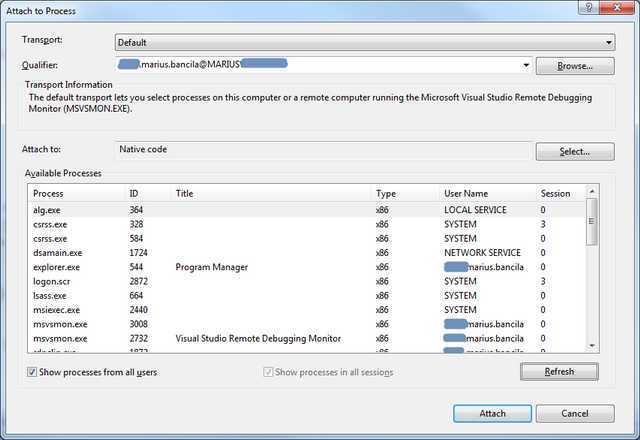The image size is (640, 440).
Task: Open the Transport dropdown
Action: pos(365,42)
